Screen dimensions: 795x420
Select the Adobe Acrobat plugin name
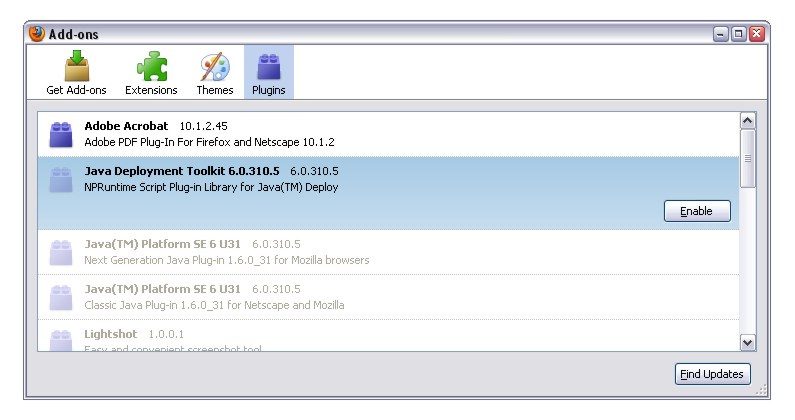coord(126,126)
